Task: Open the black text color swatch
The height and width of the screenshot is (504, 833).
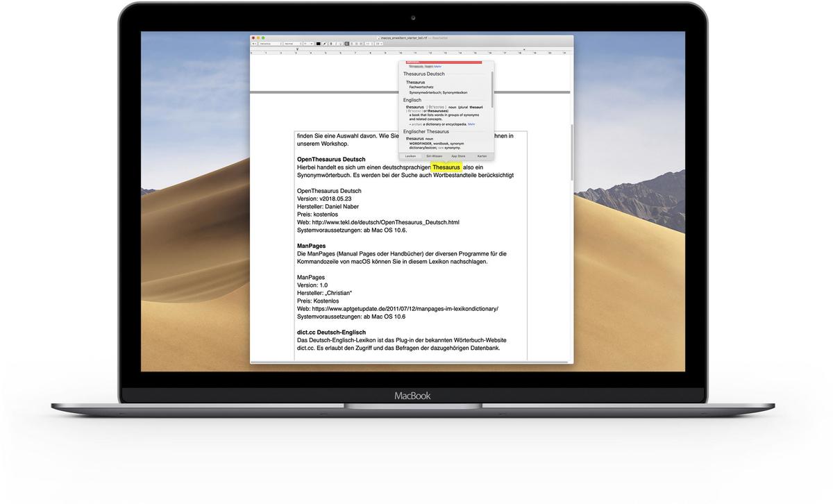Action: (x=319, y=43)
